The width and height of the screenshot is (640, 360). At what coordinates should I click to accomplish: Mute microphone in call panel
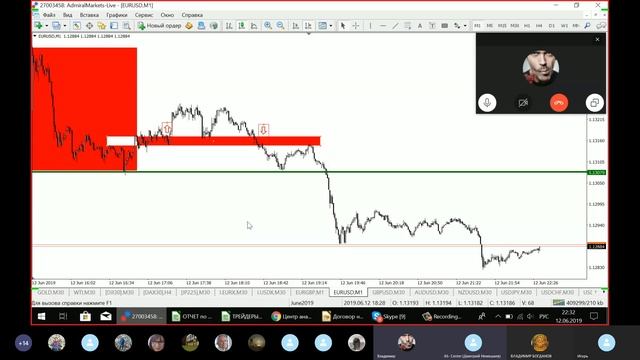pyautogui.click(x=487, y=103)
